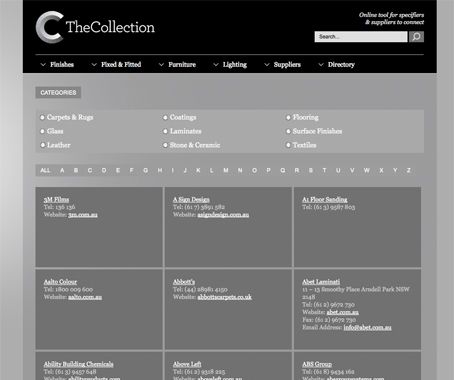
Task: Open the Suppliers menu
Action: click(287, 65)
